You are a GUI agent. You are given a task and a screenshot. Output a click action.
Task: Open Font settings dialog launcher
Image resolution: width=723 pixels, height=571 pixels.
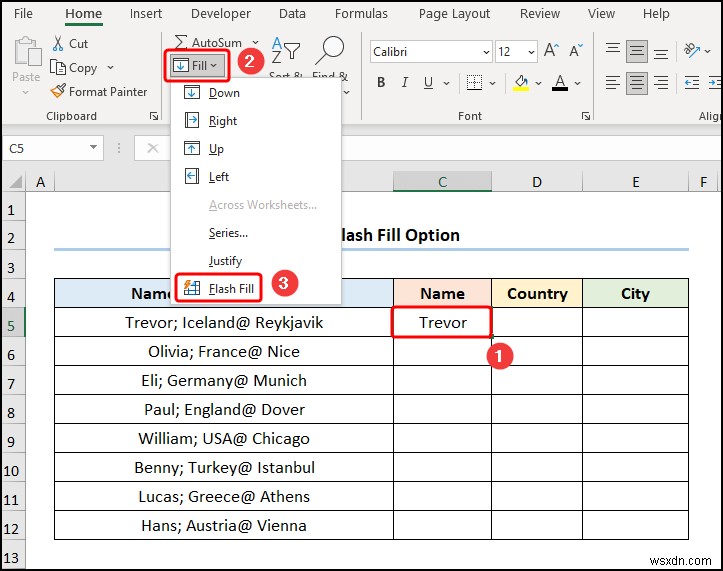[586, 116]
